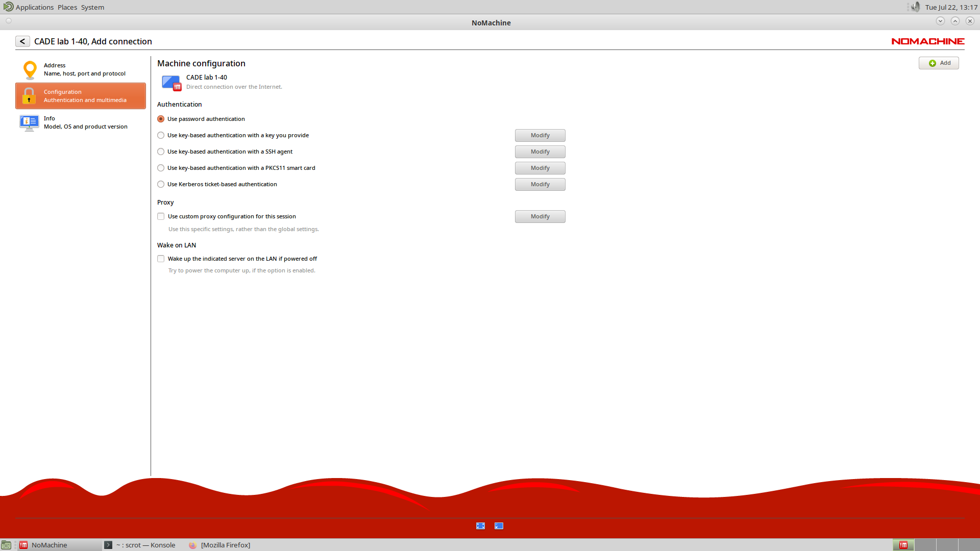Click the show desktop icon in bottom panel

click(x=6, y=545)
